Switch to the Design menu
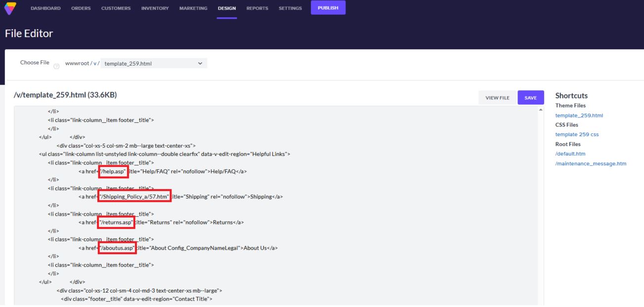 click(x=227, y=8)
